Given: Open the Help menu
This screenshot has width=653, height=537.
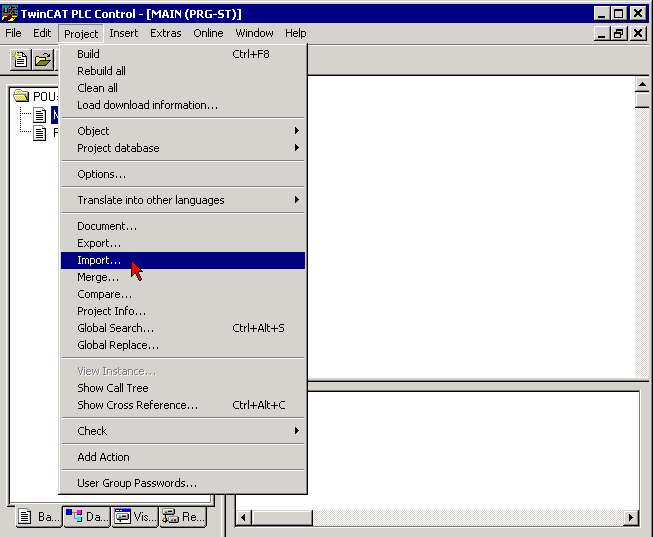Looking at the screenshot, I should (x=296, y=33).
